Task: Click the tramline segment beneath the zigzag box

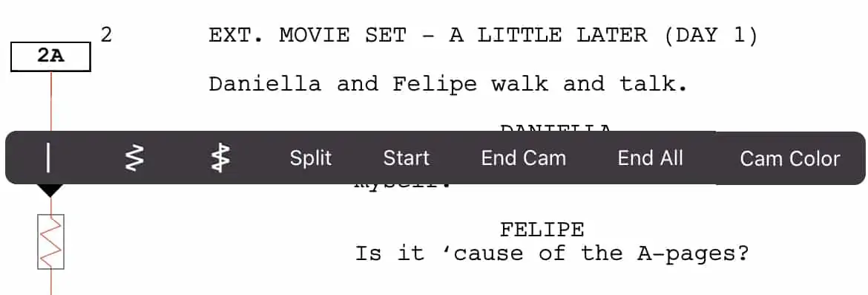Action: pos(51,282)
